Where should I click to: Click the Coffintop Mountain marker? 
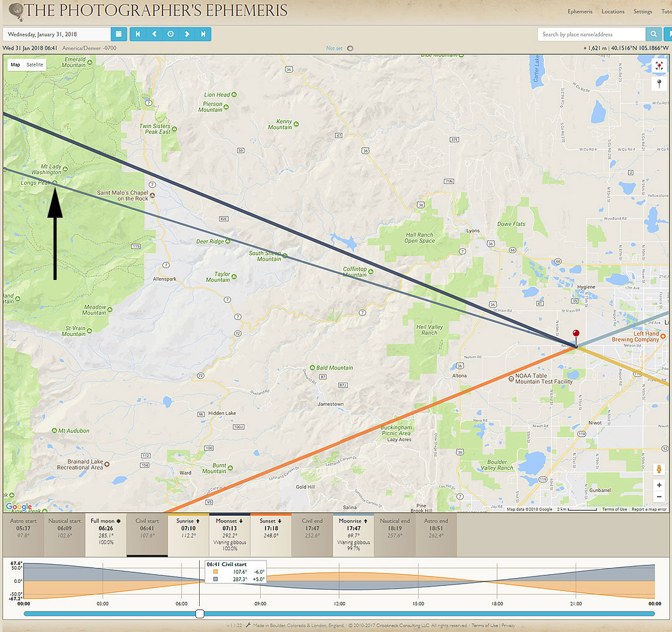tap(371, 272)
